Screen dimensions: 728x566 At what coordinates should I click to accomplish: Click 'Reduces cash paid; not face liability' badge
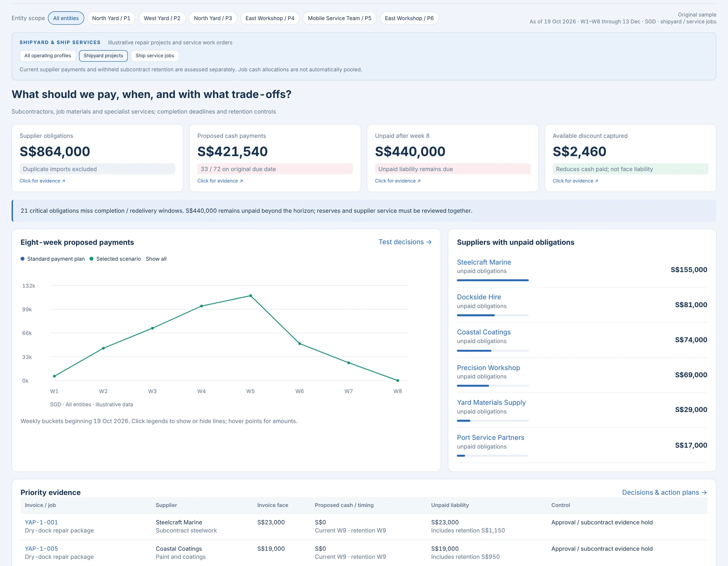tap(630, 169)
